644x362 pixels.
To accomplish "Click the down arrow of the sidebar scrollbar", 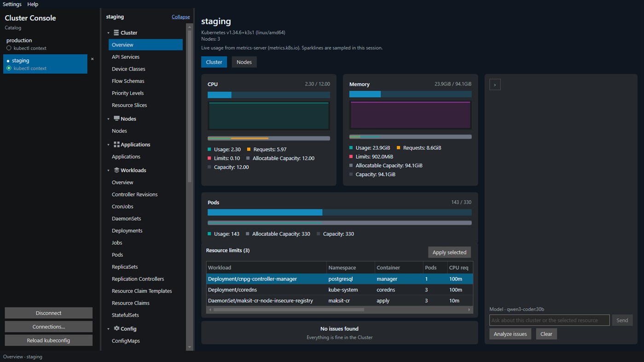I will coord(189,347).
